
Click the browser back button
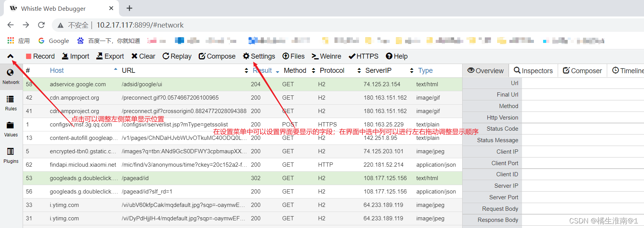(10, 25)
